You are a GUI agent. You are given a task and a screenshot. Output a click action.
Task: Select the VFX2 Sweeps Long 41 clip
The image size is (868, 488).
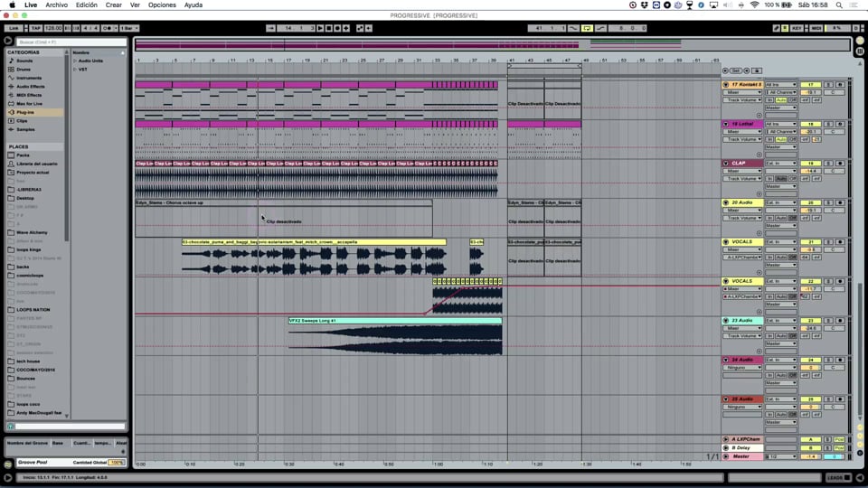click(x=395, y=320)
